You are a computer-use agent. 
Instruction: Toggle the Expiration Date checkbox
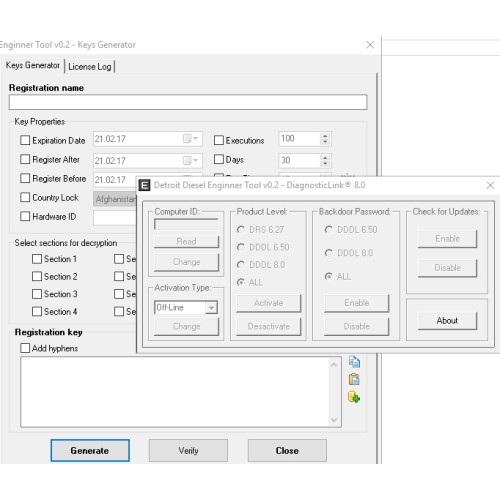(25, 140)
